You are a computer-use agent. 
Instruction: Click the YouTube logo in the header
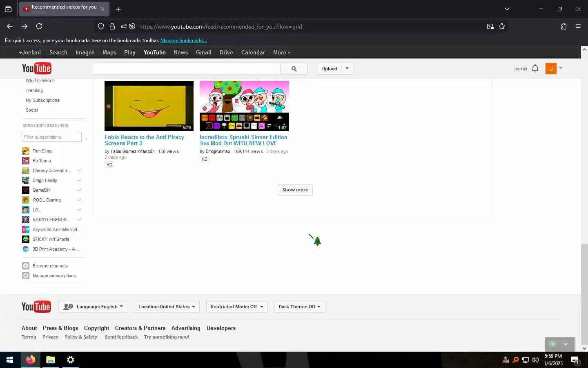coord(36,68)
